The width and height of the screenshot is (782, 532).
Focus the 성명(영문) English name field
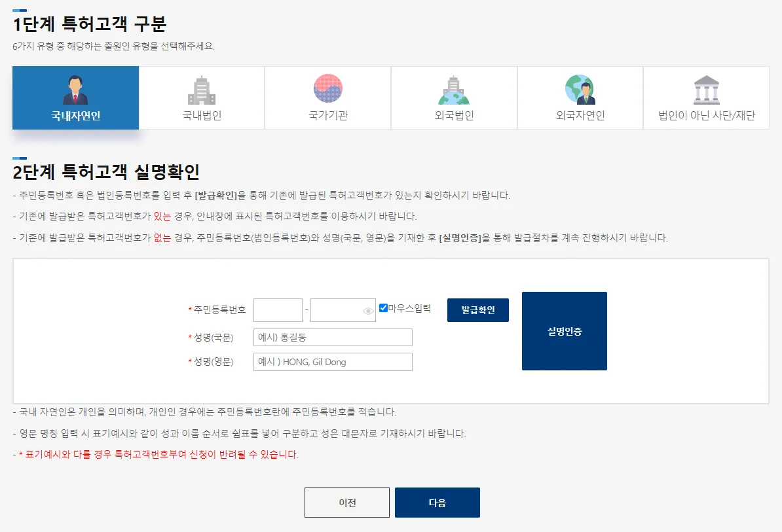tap(333, 362)
